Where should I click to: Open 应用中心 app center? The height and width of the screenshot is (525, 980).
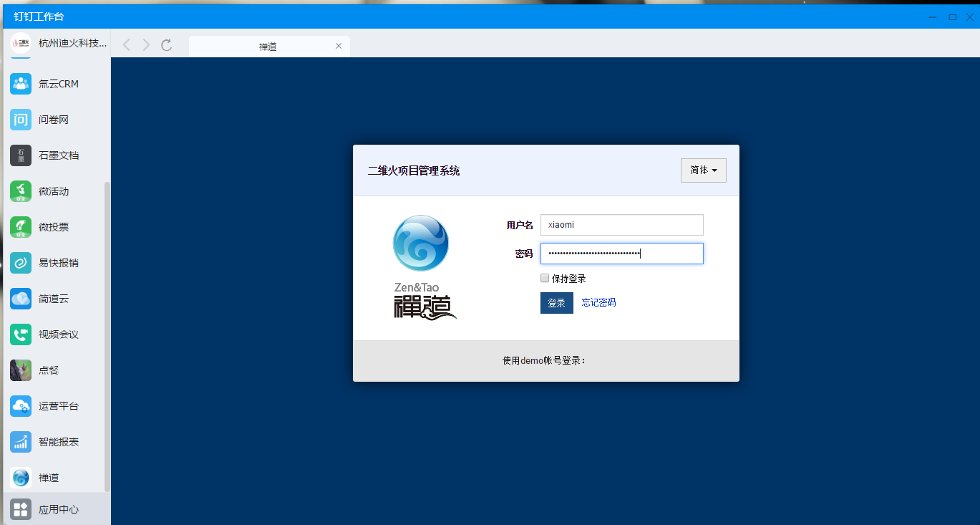click(x=55, y=509)
